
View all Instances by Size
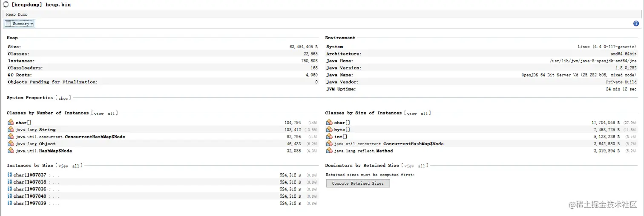click(x=69, y=166)
